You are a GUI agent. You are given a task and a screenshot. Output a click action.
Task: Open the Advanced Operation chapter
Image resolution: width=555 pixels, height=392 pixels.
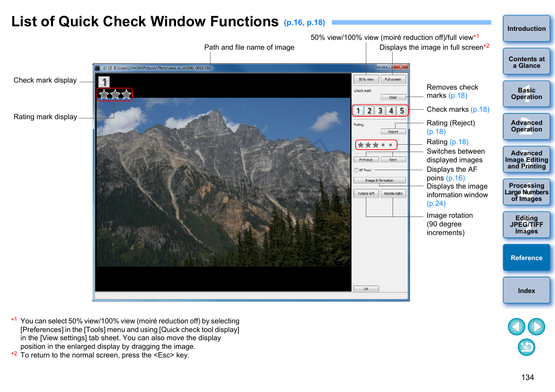click(527, 127)
